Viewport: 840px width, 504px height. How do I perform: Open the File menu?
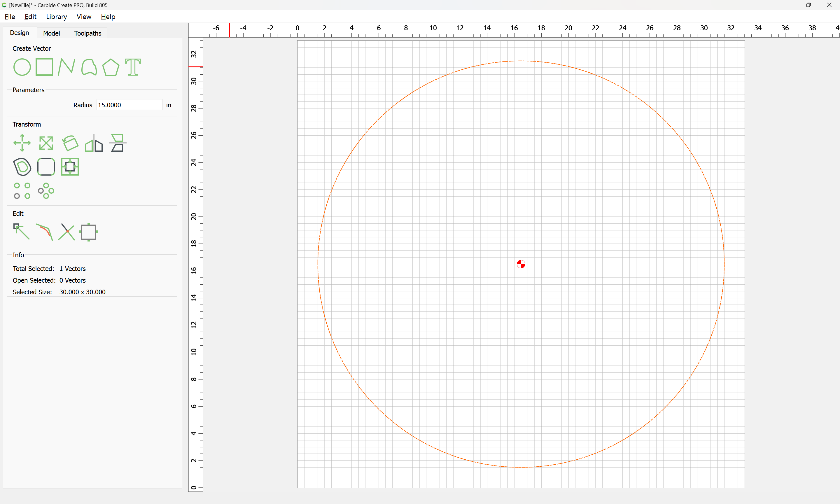(x=10, y=17)
